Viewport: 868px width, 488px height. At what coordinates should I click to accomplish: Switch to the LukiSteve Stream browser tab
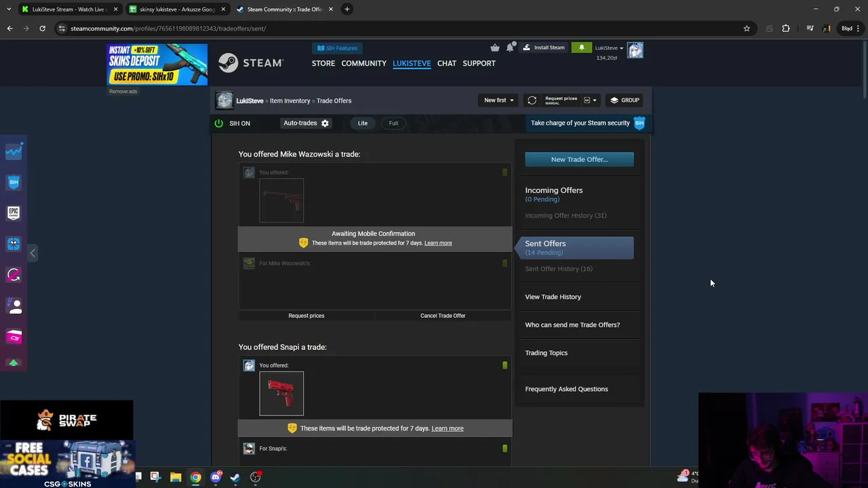pos(69,9)
